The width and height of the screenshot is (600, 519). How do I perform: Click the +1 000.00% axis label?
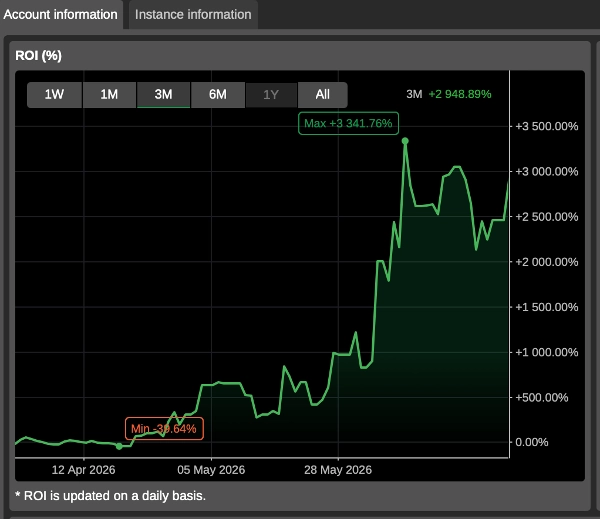pos(546,352)
